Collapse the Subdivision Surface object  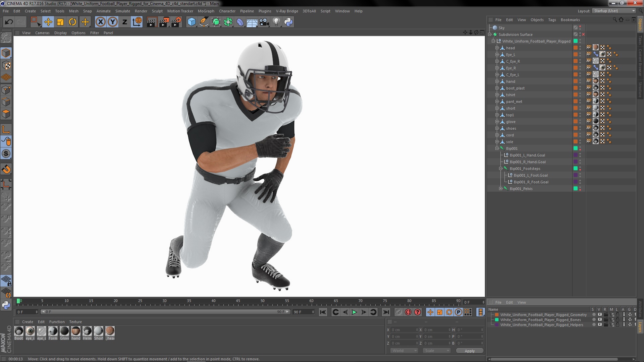(x=490, y=35)
